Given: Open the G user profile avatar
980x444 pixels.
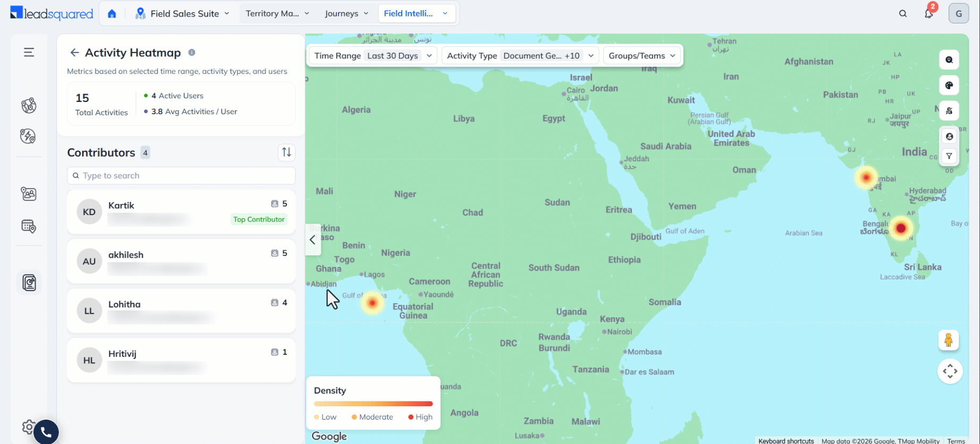Looking at the screenshot, I should tap(959, 14).
